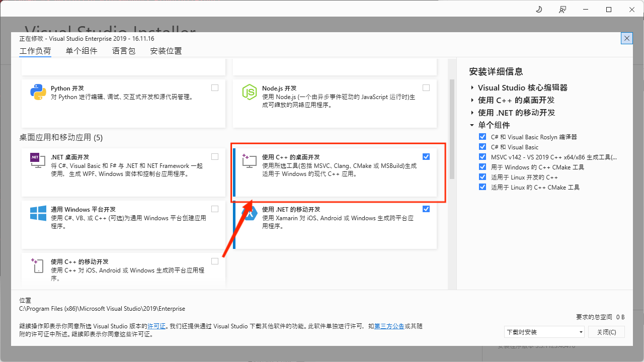Screen dimensions: 644x362
Task: Uncheck the C# 和 Visual Basic component
Action: coord(482,147)
